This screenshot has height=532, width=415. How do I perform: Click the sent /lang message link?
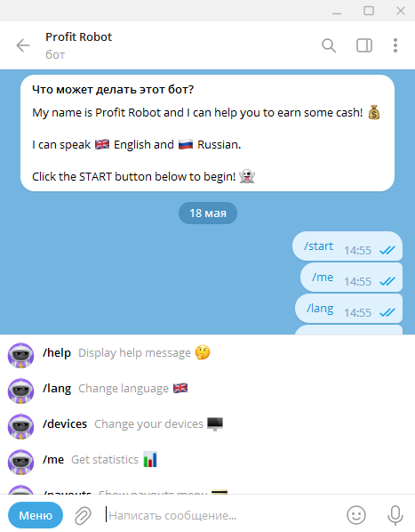tap(320, 309)
